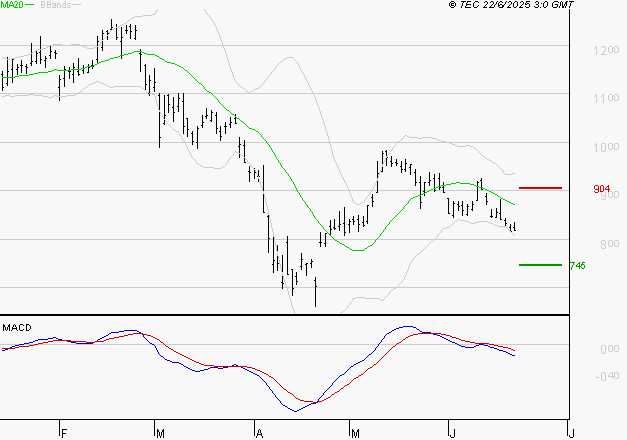
Task: Click the MA20 legend label
Action: coord(12,5)
